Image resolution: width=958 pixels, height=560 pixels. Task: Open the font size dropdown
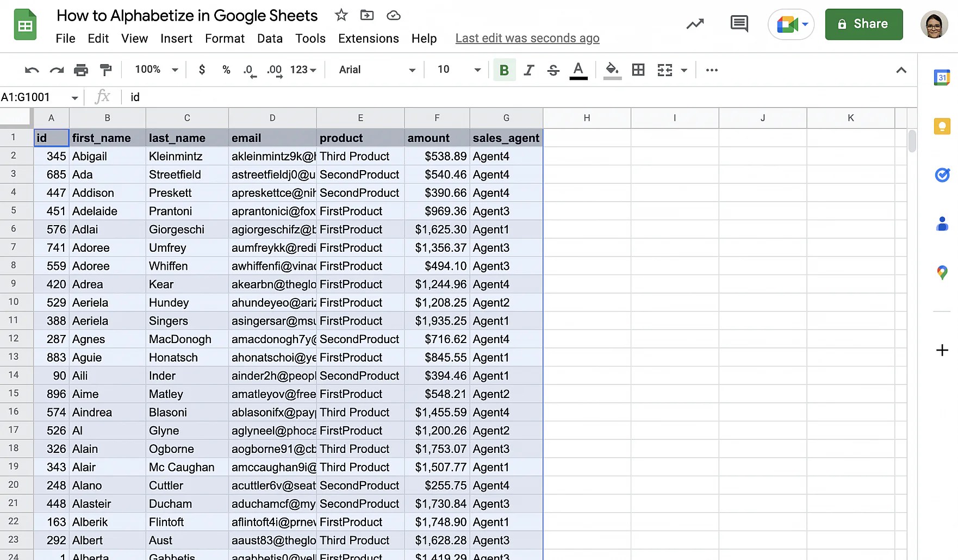[x=477, y=70]
